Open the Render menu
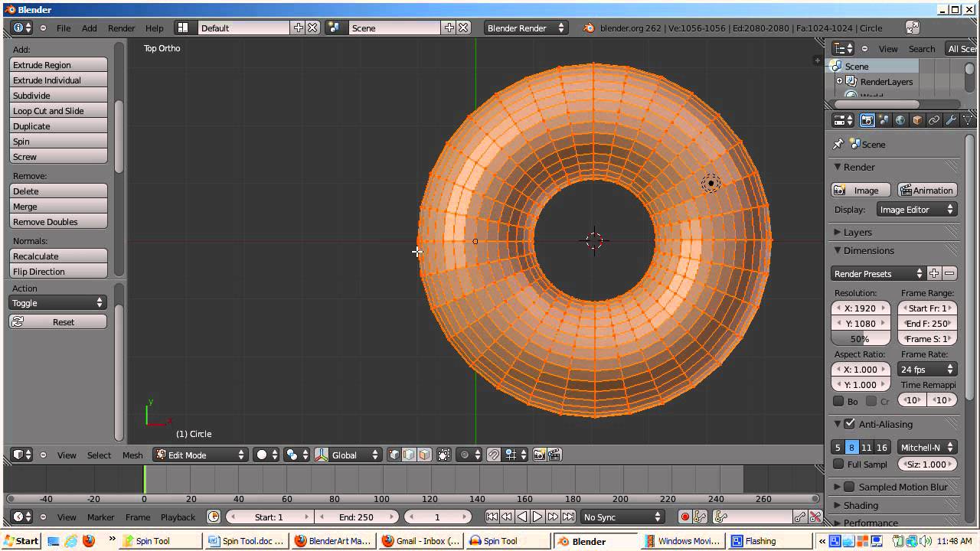The image size is (980, 551). pos(121,28)
